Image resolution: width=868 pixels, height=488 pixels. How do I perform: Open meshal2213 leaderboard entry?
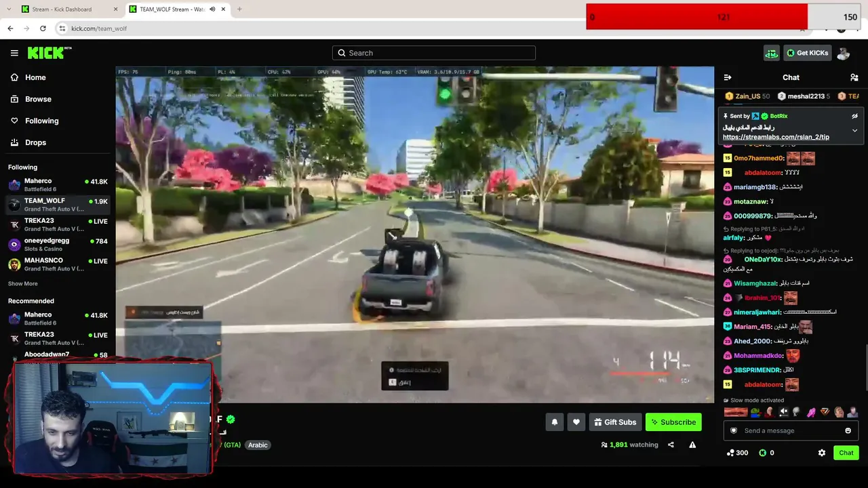(x=804, y=96)
